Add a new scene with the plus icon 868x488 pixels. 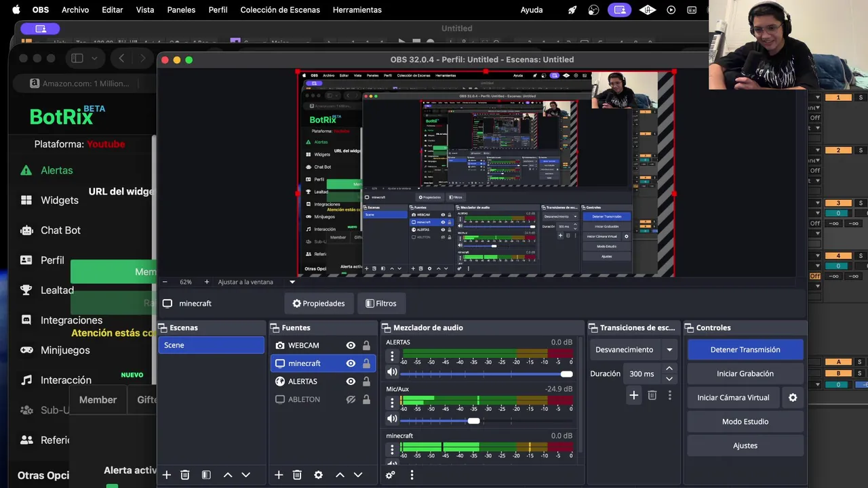[x=167, y=475]
